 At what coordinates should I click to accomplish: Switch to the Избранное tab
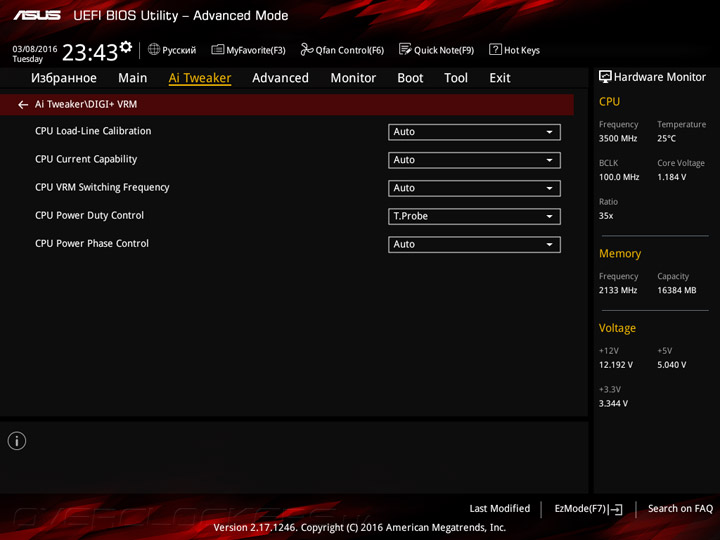(64, 78)
